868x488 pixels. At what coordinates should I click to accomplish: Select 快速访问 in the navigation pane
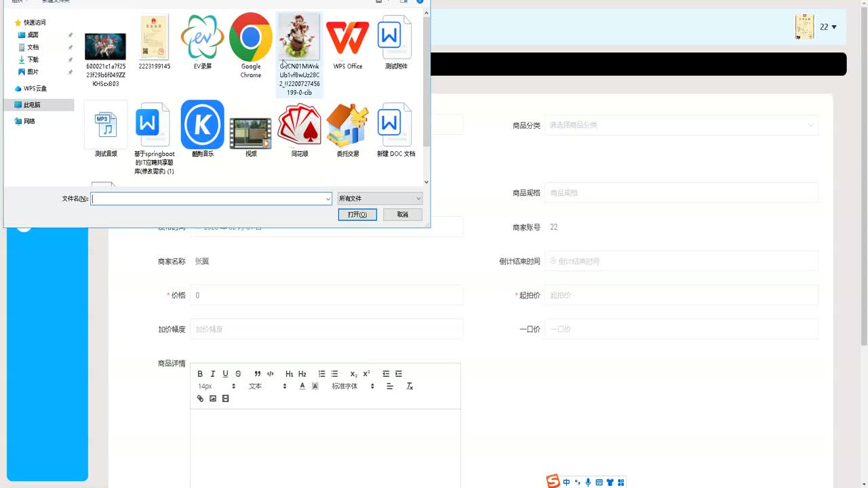click(35, 22)
